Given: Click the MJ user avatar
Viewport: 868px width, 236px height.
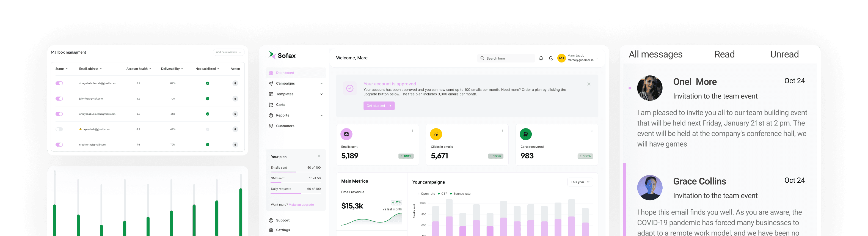Looking at the screenshot, I should click(x=561, y=58).
